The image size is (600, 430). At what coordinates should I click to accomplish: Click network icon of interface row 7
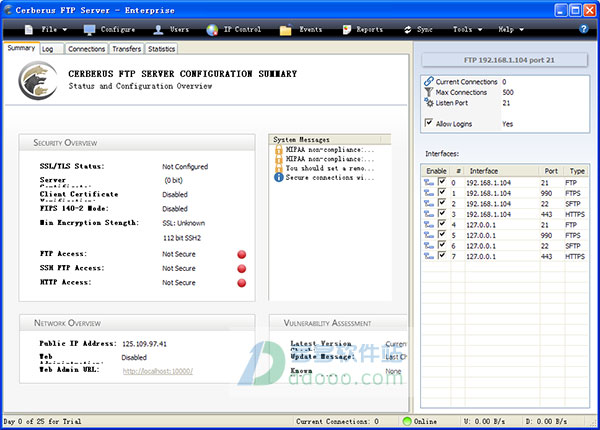[429, 256]
